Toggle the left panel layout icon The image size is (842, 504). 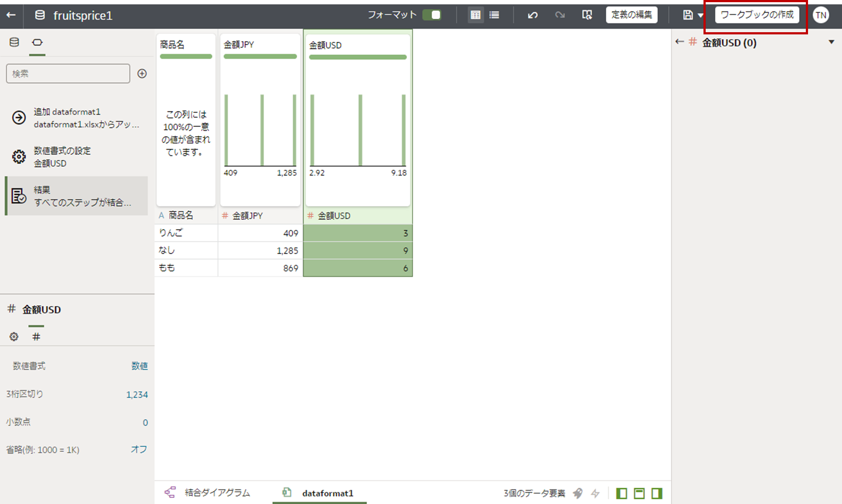pos(622,493)
